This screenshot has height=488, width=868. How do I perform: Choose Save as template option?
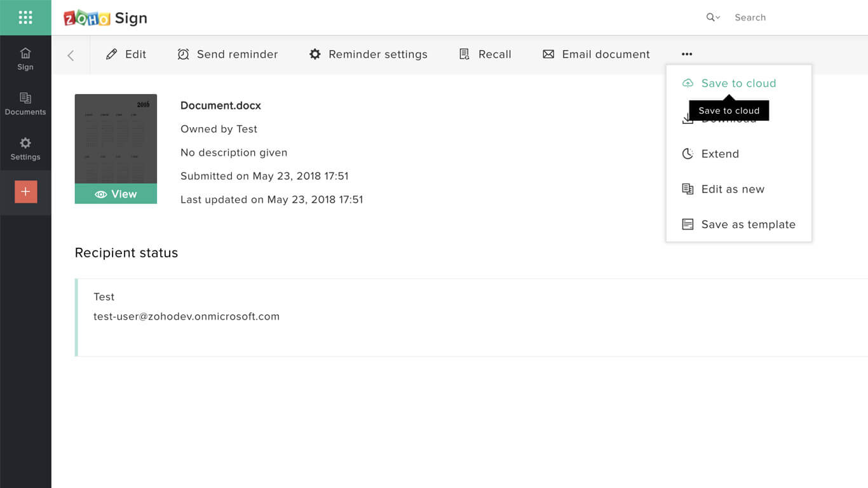coord(739,224)
